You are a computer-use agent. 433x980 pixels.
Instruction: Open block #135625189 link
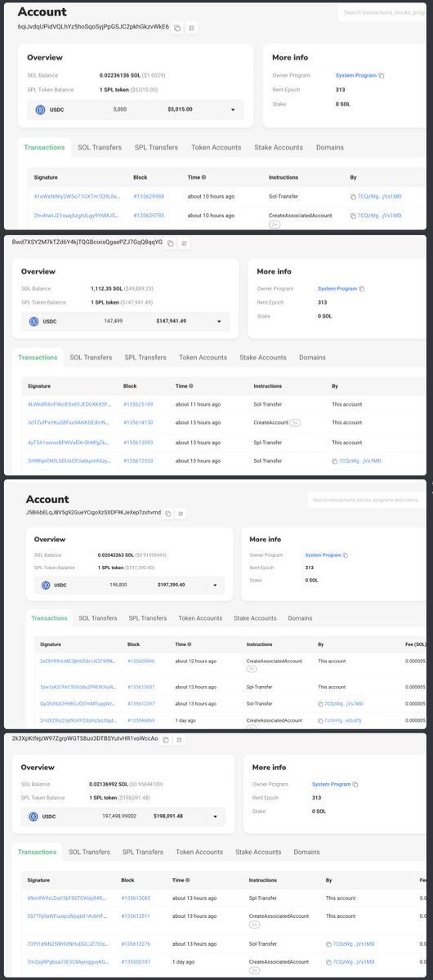click(x=138, y=403)
